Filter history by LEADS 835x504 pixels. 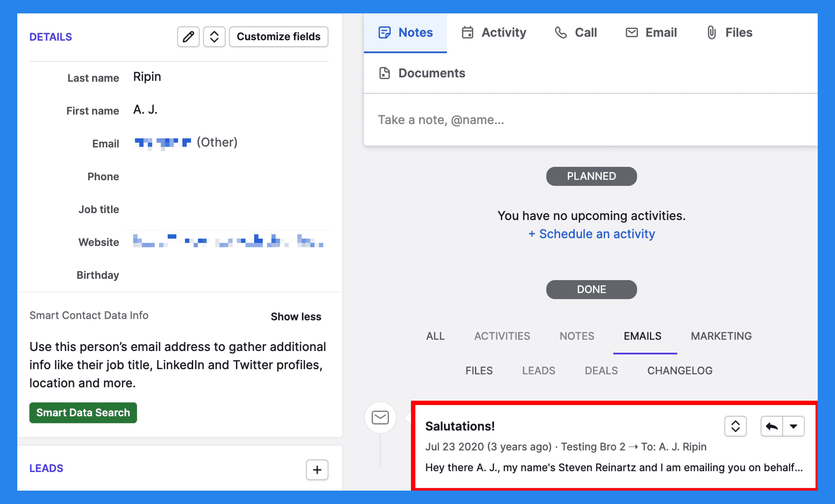click(x=539, y=371)
